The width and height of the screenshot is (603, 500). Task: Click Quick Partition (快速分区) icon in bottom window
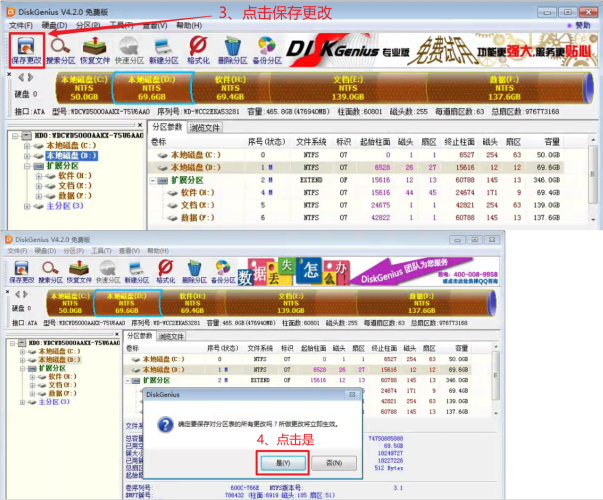click(108, 272)
